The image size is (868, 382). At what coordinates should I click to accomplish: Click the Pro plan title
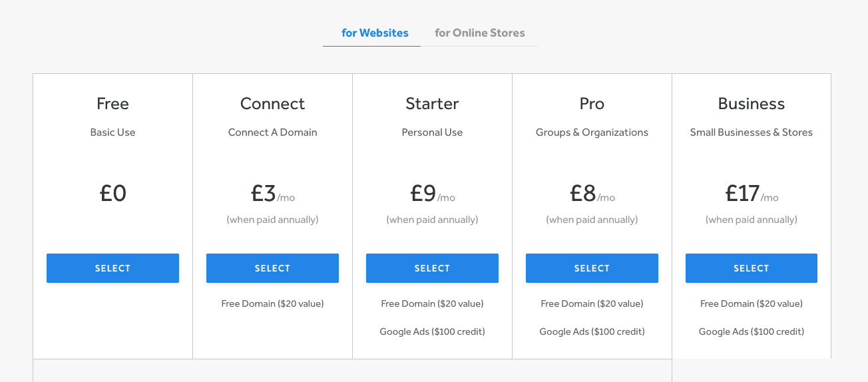(592, 104)
